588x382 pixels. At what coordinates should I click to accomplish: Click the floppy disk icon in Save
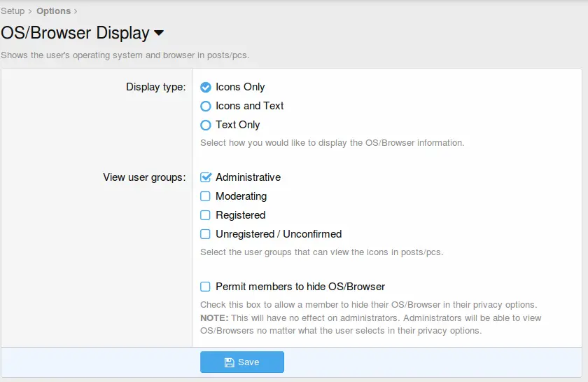pyautogui.click(x=229, y=362)
